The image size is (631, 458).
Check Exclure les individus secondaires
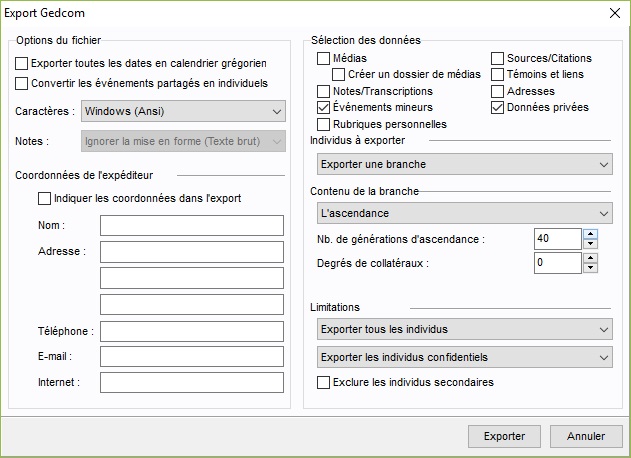(324, 382)
